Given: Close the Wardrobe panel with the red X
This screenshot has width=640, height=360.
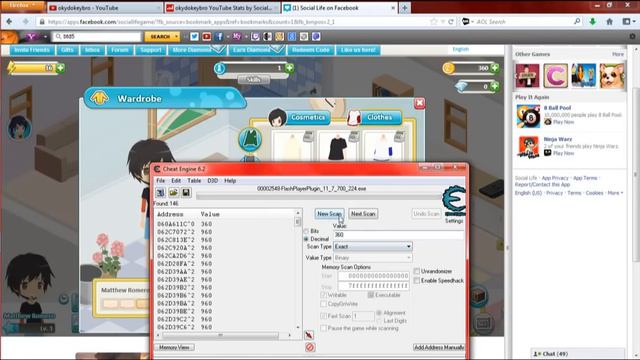Looking at the screenshot, I should coord(420,103).
